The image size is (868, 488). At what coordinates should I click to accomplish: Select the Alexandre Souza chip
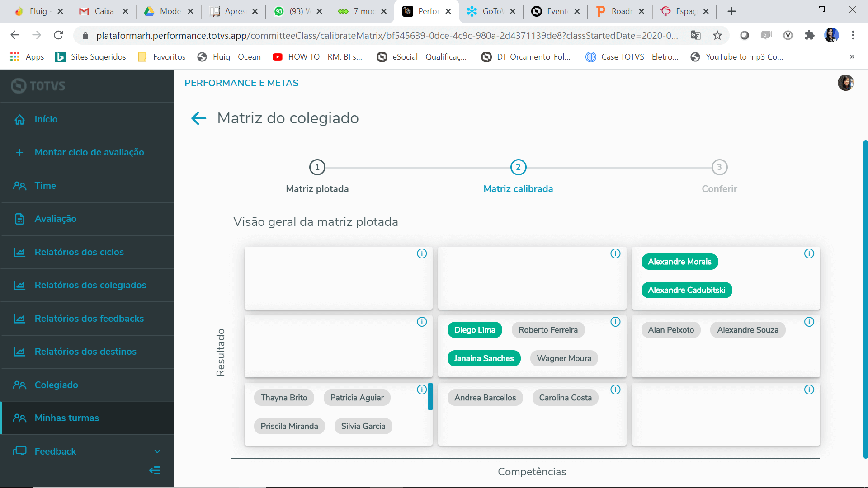coord(748,330)
